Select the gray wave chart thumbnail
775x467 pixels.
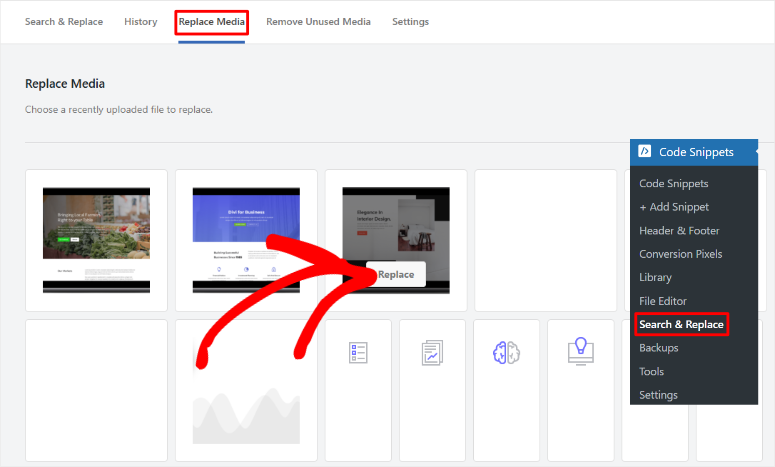pos(246,390)
